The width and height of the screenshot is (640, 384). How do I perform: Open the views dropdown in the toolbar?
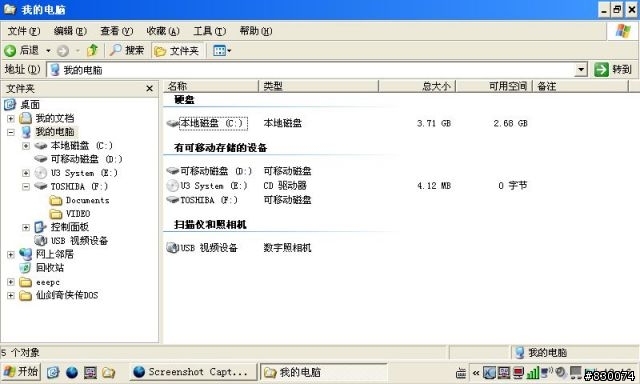click(x=222, y=51)
